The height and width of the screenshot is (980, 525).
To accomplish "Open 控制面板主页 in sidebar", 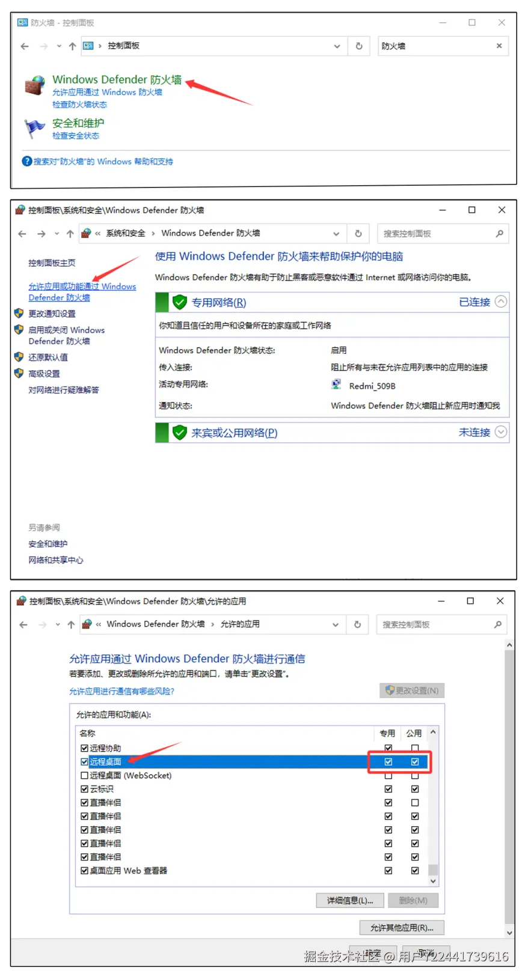I will pyautogui.click(x=52, y=263).
